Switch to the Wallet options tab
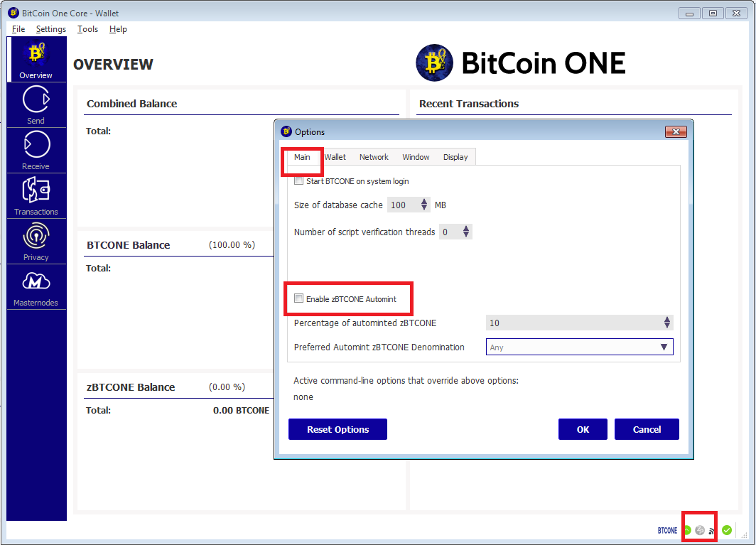This screenshot has width=756, height=545. tap(335, 157)
